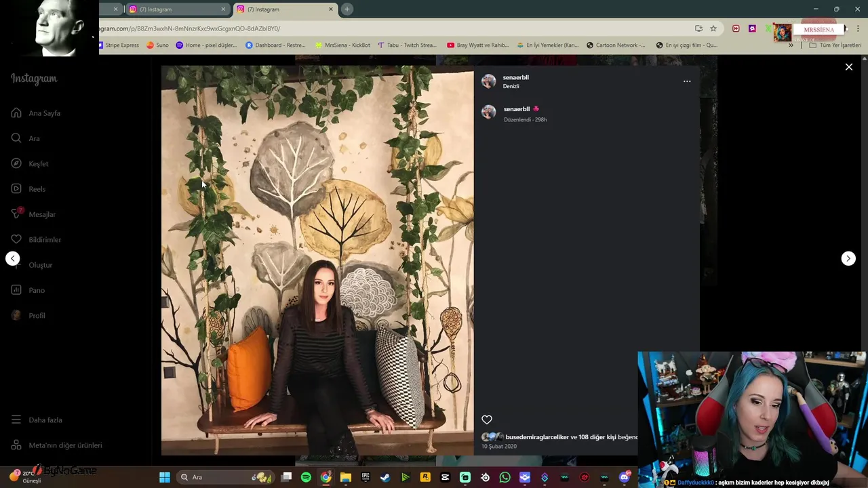The image size is (868, 488).
Task: Open Tüm Yer İşaretleri folder
Action: [835, 45]
